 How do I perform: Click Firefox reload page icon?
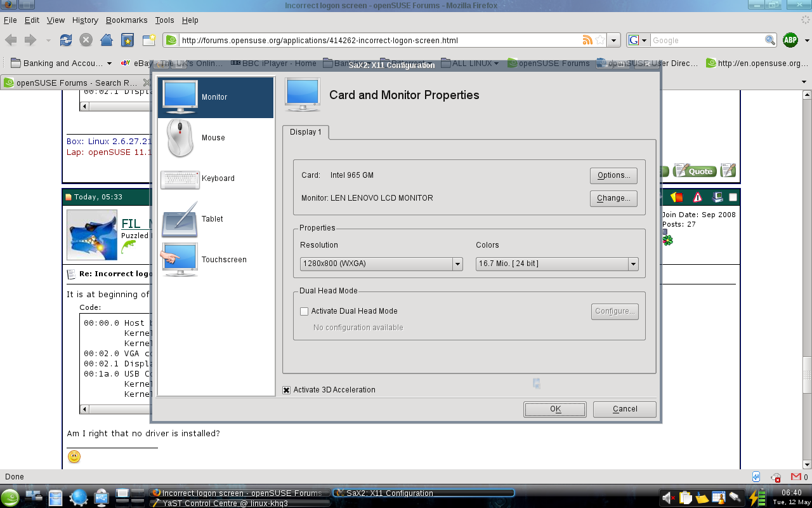click(66, 40)
